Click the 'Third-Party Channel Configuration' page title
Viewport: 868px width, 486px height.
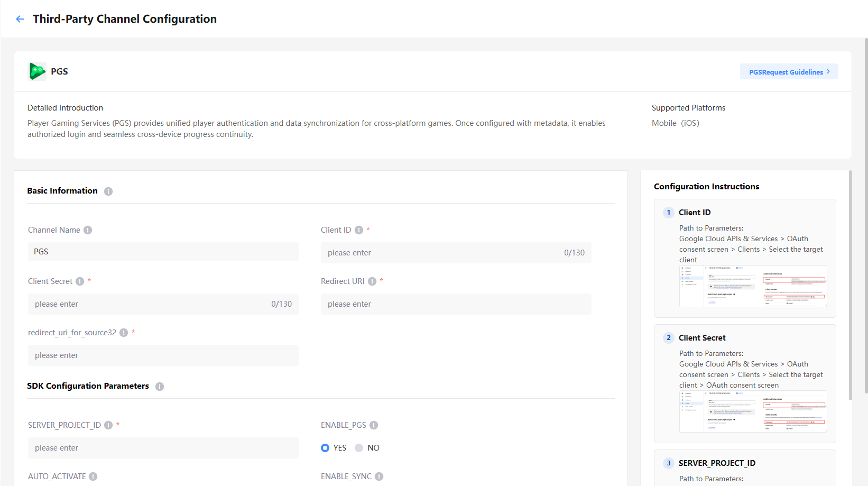(125, 19)
